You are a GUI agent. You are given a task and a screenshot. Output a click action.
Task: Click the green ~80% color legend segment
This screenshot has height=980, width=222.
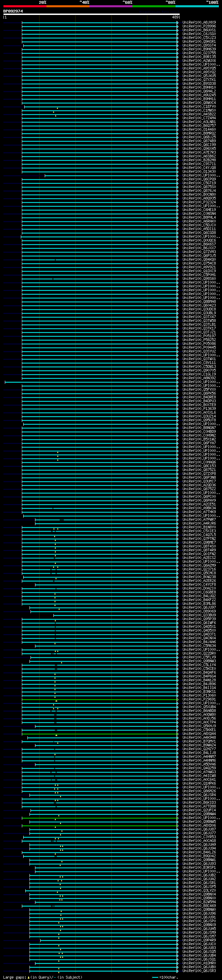tap(154, 6)
